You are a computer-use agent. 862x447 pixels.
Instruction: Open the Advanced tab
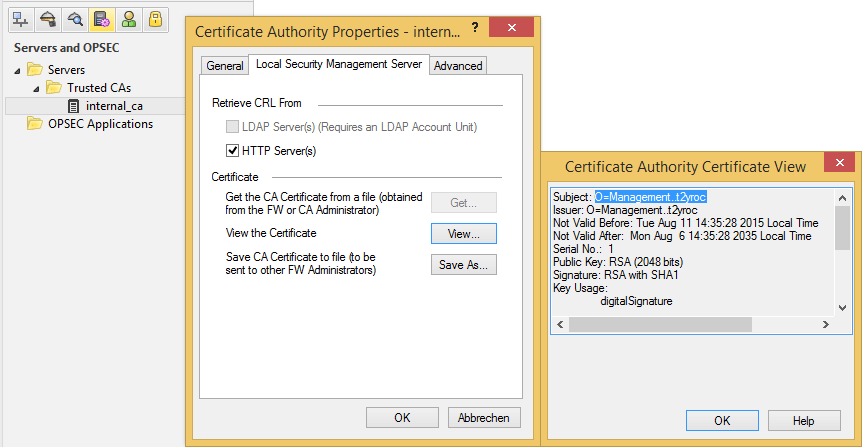coord(458,66)
